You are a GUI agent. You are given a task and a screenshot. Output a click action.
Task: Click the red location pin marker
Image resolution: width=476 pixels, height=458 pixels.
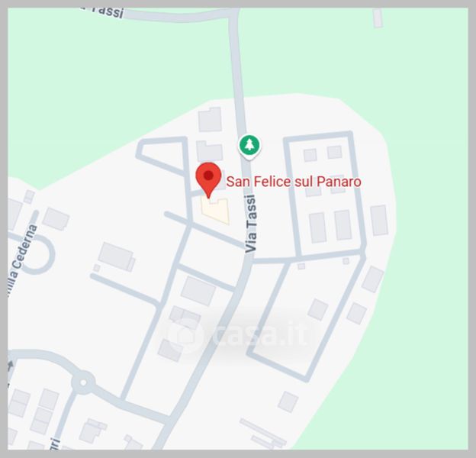click(x=208, y=180)
